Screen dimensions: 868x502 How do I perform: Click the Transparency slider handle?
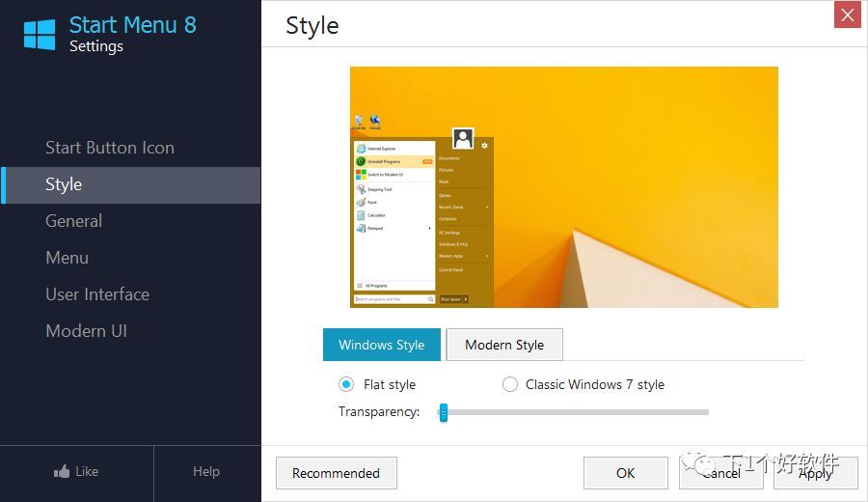coord(444,412)
